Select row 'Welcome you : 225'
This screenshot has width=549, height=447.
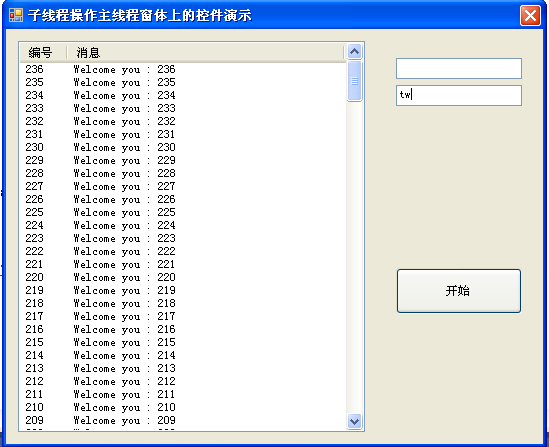coord(183,212)
